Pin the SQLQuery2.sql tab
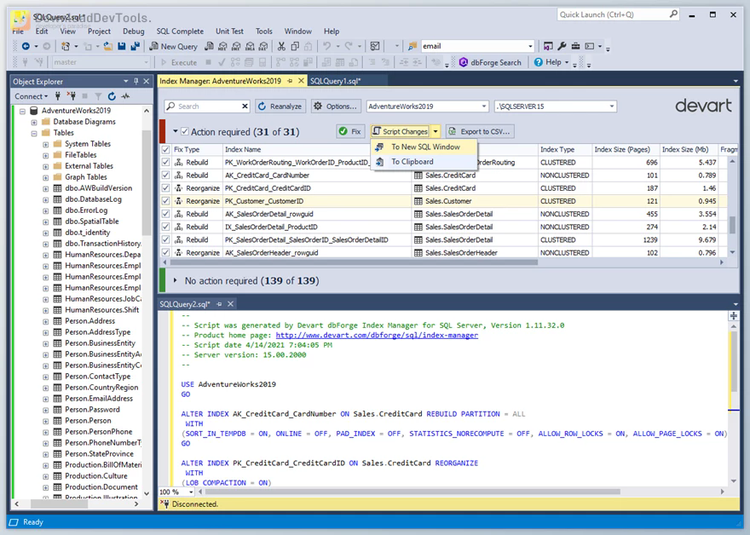750x535 pixels. coord(220,304)
